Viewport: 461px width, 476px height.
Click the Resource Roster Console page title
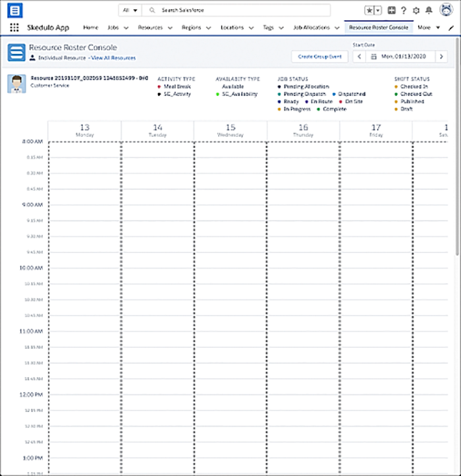pos(73,47)
